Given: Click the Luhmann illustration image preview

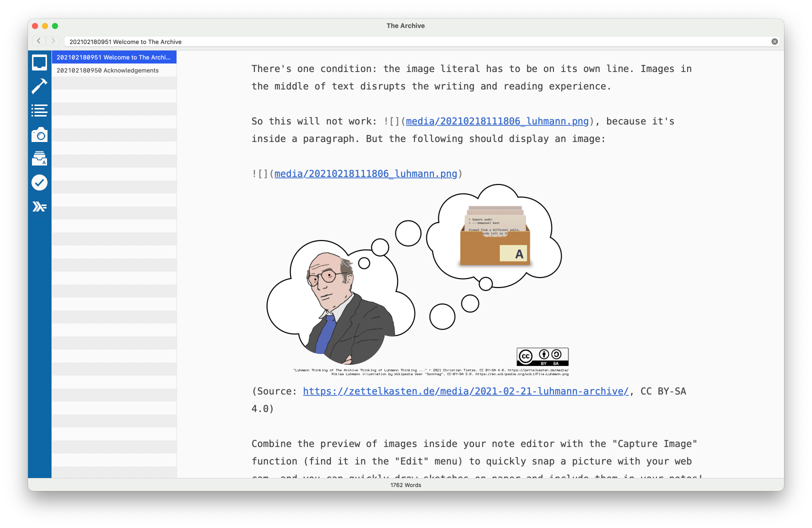Looking at the screenshot, I should (x=415, y=280).
